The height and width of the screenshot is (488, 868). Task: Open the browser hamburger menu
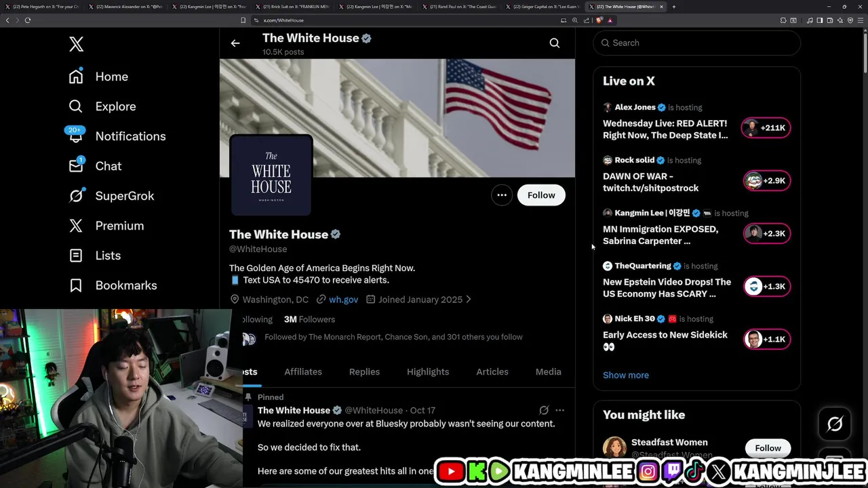pos(861,20)
